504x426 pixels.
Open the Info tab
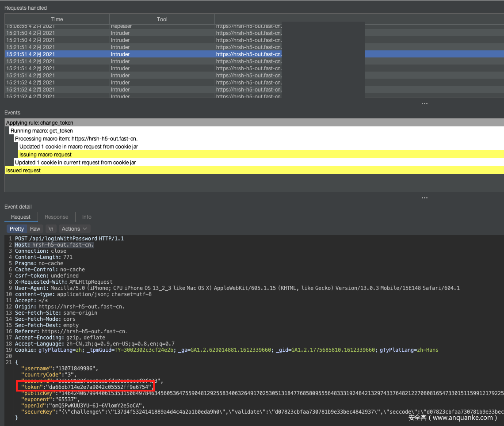[x=87, y=217]
